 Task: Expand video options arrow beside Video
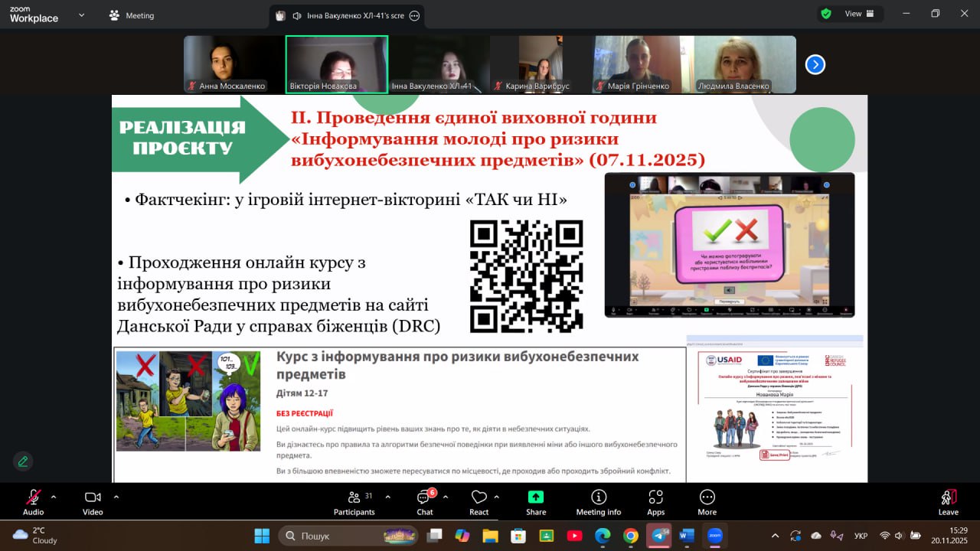[x=116, y=497]
